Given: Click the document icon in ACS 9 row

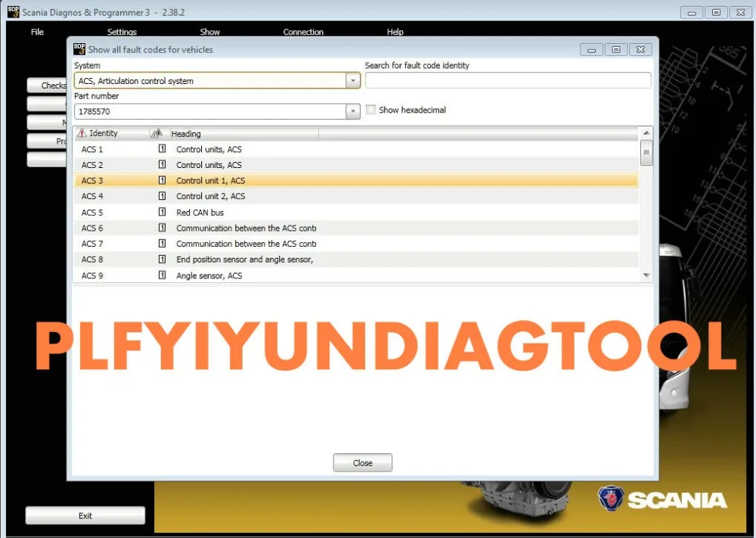Looking at the screenshot, I should [162, 275].
